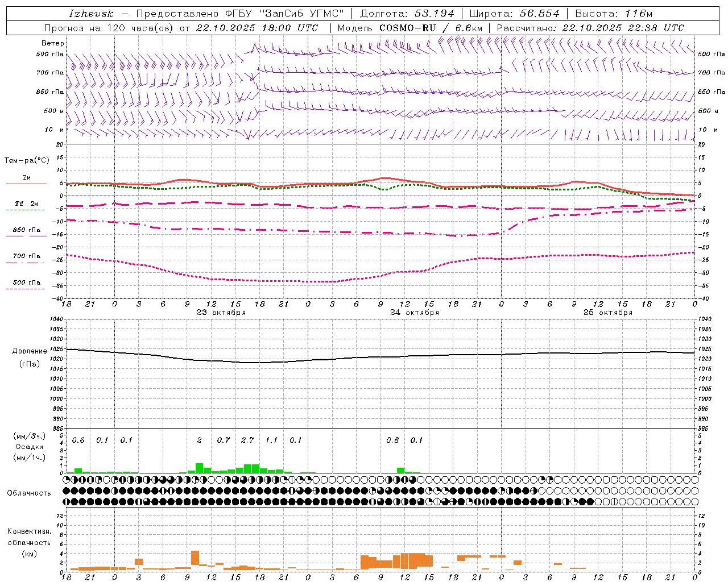Select the 700 гПа temperature legend label
The image size is (728, 582).
coord(27,256)
